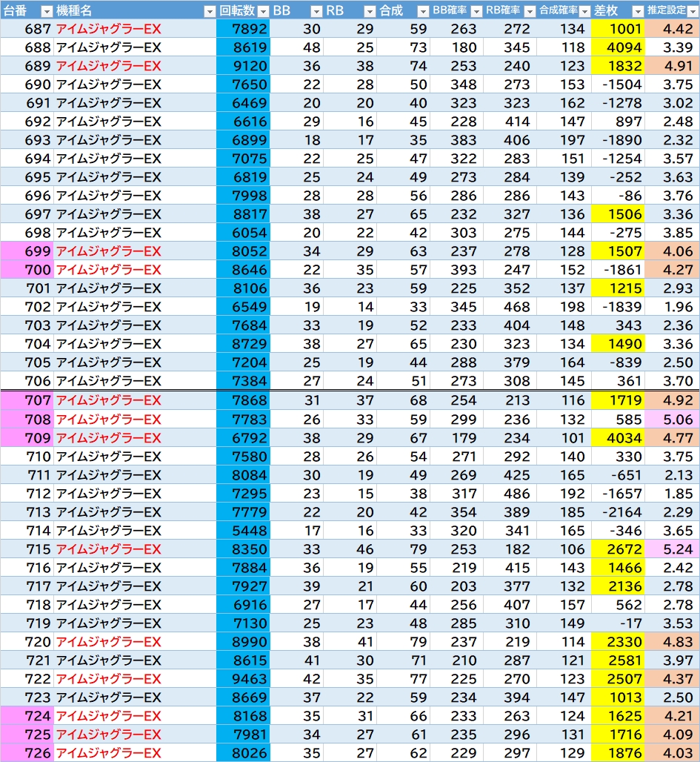Open the 推定設定 column filter dropdown
Viewport: 700px width, 762px height.
[692, 10]
